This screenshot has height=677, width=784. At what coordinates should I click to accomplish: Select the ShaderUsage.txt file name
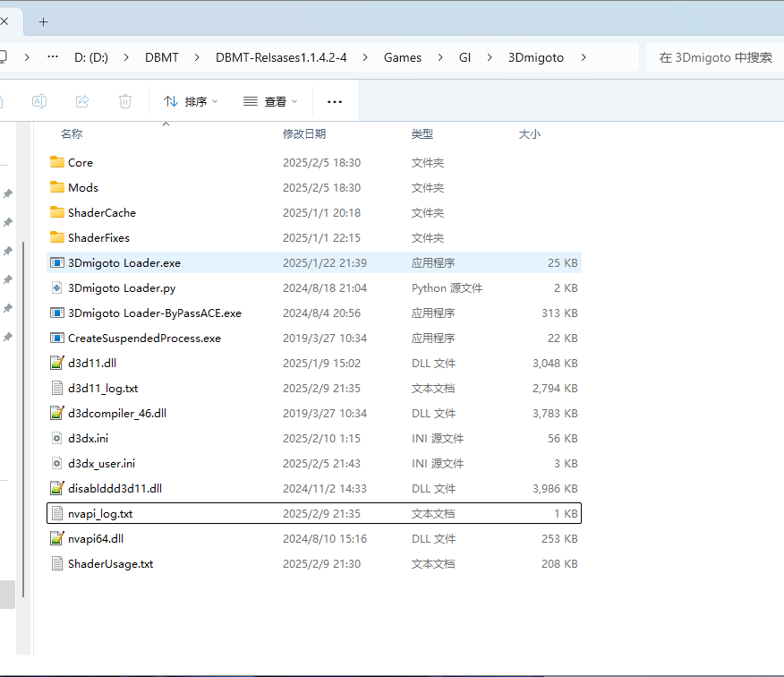(x=110, y=564)
